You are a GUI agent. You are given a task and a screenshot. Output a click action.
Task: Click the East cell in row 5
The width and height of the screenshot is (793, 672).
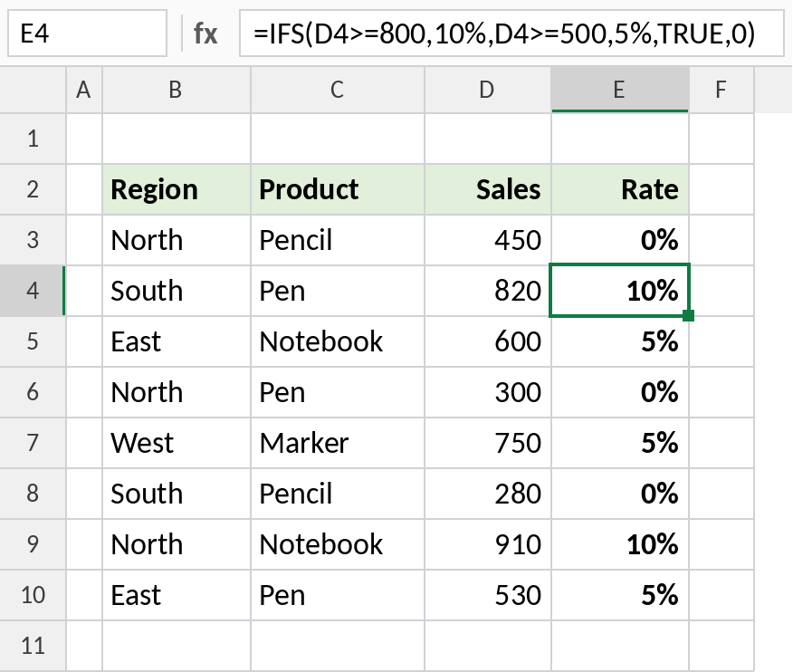point(177,341)
